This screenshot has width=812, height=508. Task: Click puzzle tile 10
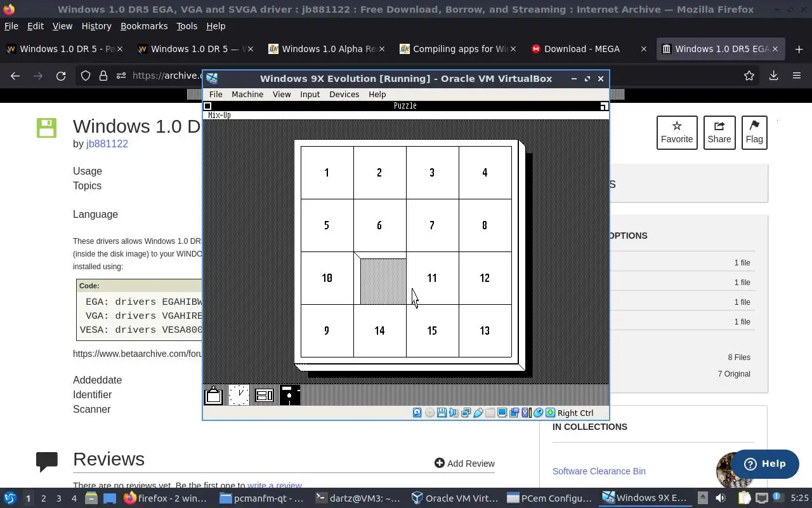point(327,278)
